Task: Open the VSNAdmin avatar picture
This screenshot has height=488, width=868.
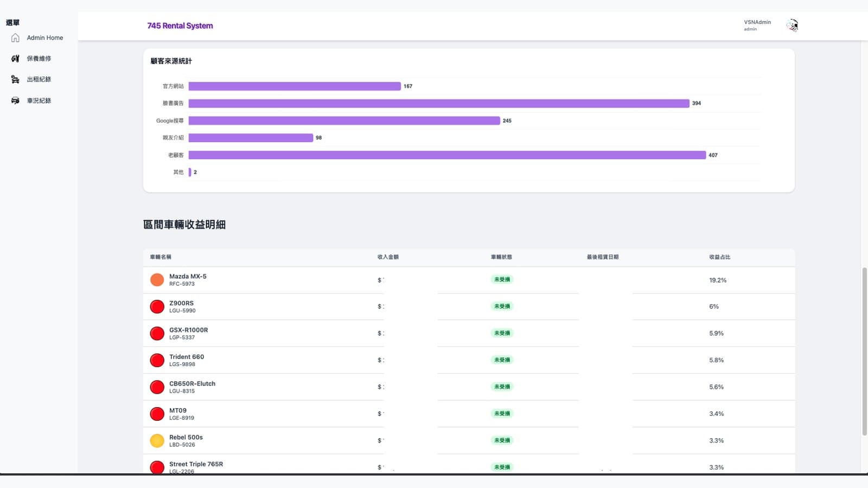Action: [792, 25]
